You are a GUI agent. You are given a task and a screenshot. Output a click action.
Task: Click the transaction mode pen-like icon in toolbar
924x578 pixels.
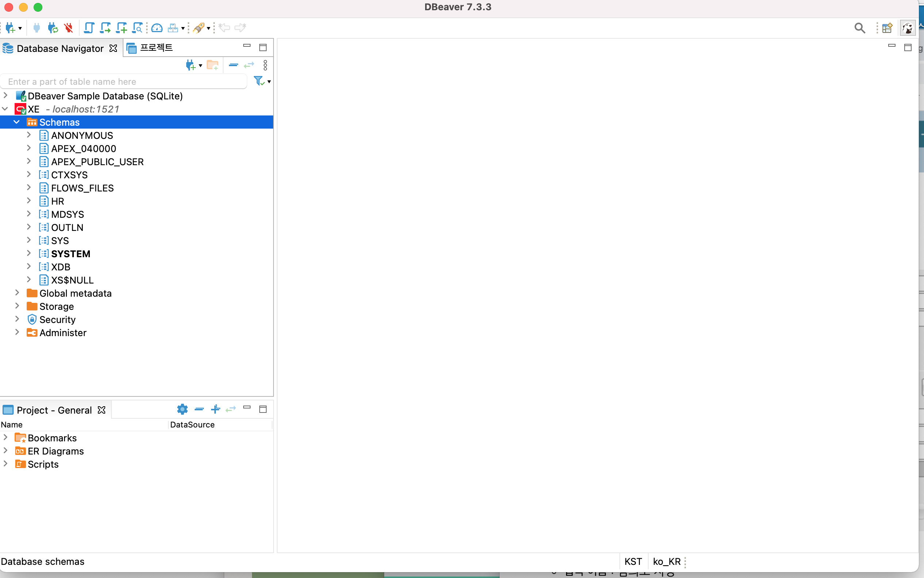(198, 28)
